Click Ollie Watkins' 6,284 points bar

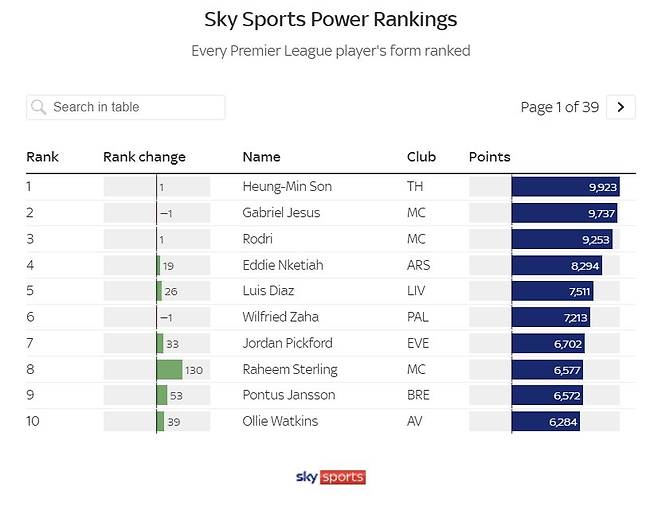[546, 421]
